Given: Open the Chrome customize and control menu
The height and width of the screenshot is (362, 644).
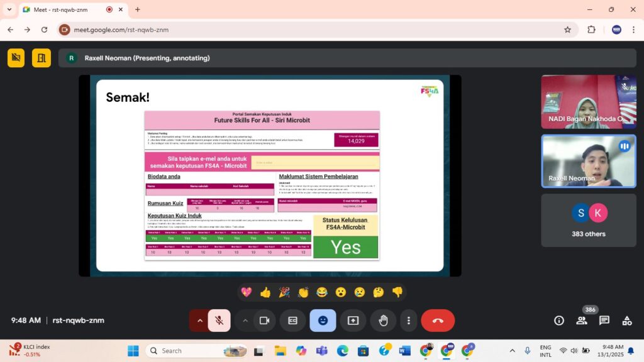Looking at the screenshot, I should pyautogui.click(x=633, y=30).
